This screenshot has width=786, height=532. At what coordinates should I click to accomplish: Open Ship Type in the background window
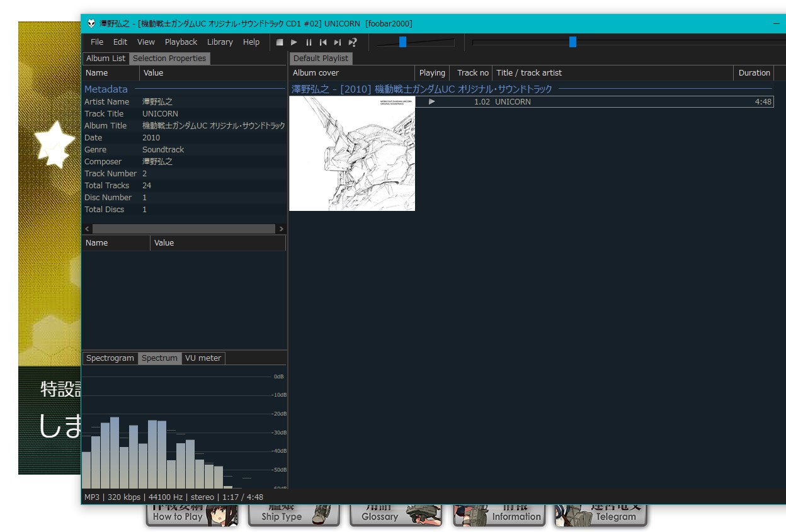click(294, 515)
